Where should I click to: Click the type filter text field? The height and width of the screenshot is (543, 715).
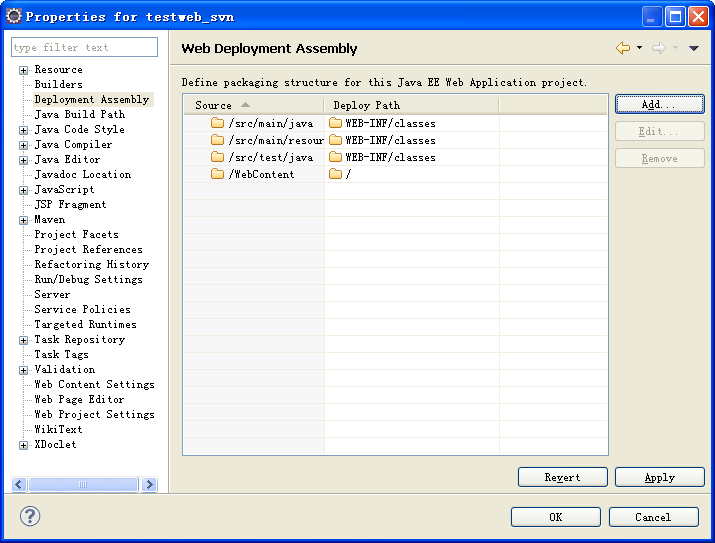pos(84,47)
